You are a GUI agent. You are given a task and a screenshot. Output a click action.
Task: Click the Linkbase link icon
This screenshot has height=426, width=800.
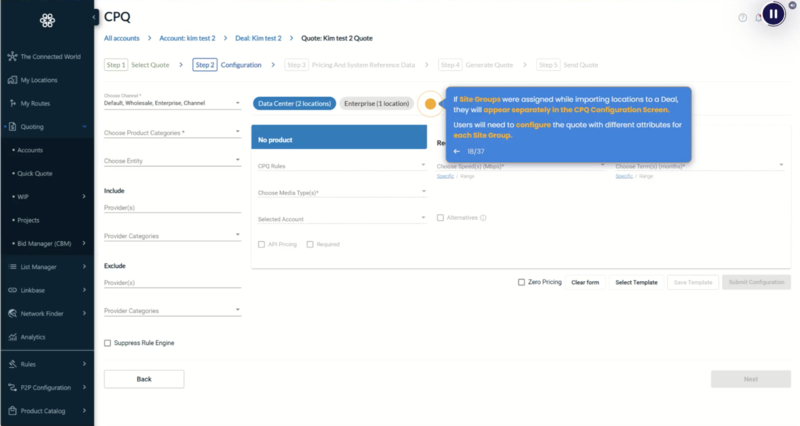pyautogui.click(x=12, y=290)
